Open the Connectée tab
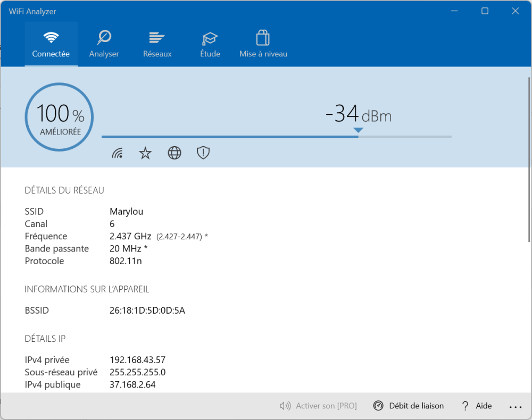The width and height of the screenshot is (532, 420). [x=51, y=45]
